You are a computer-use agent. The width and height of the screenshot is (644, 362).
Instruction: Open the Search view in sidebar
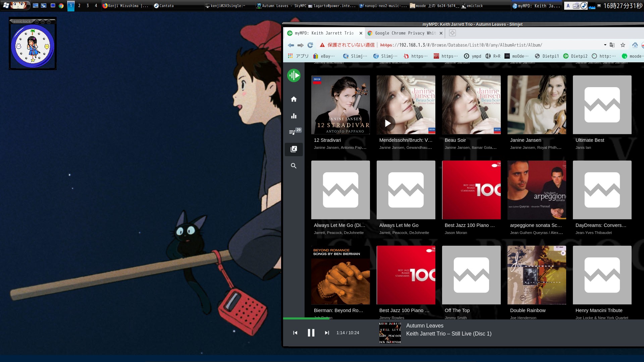coord(294,166)
